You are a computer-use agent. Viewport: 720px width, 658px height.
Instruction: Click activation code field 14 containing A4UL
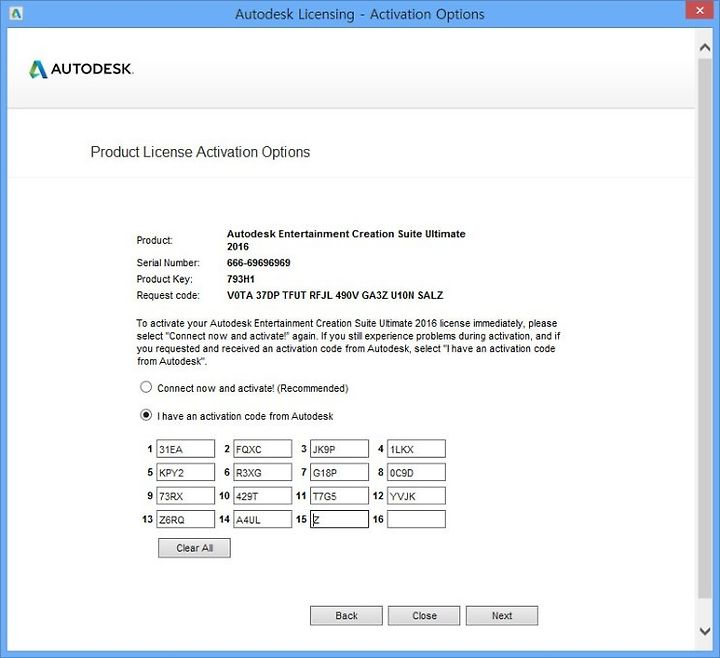262,519
